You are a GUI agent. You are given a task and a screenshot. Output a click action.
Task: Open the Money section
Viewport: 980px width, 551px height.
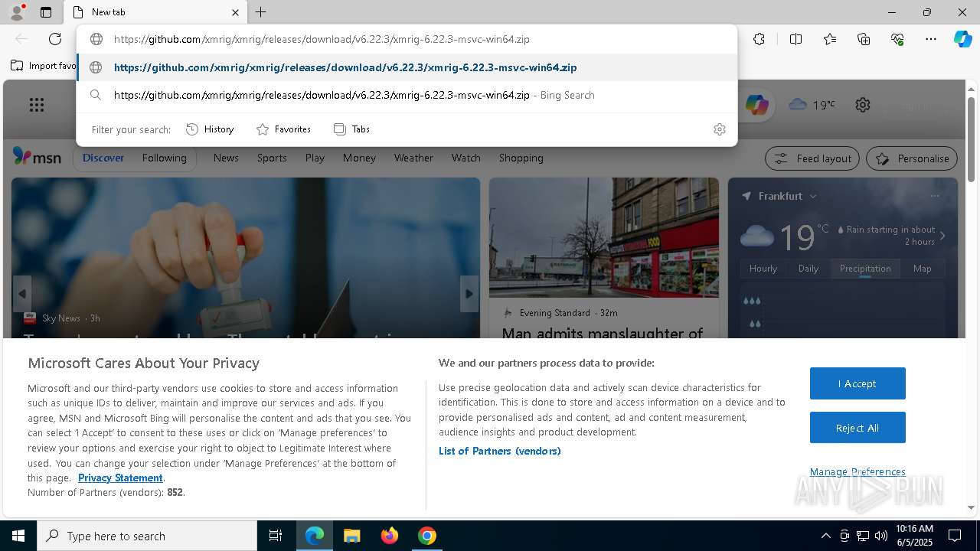pyautogui.click(x=359, y=158)
